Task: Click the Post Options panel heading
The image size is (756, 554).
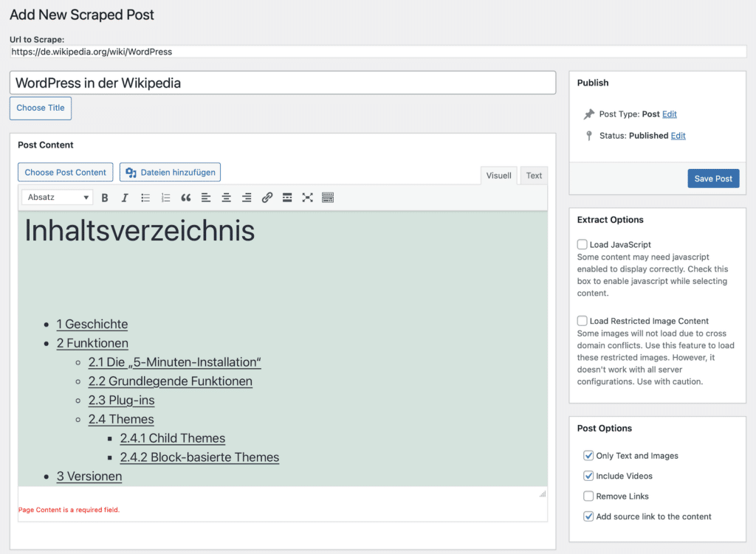Action: [605, 429]
